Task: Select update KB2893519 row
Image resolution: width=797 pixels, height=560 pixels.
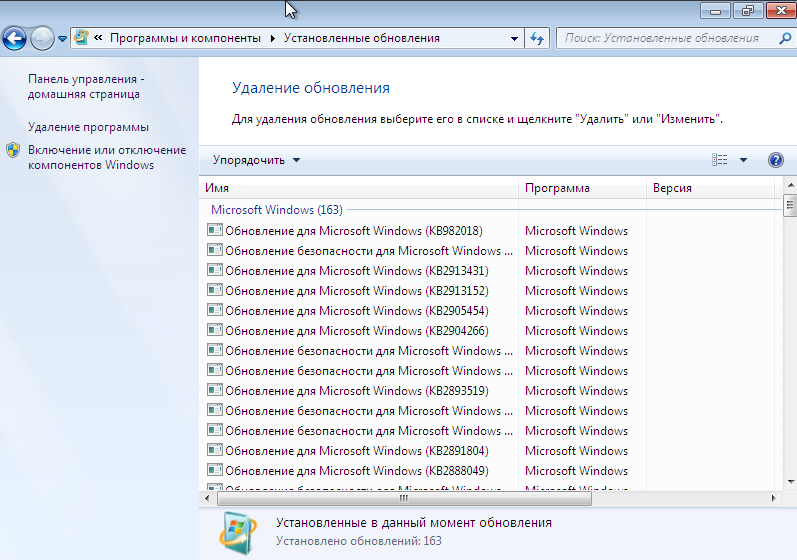Action: pos(491,391)
